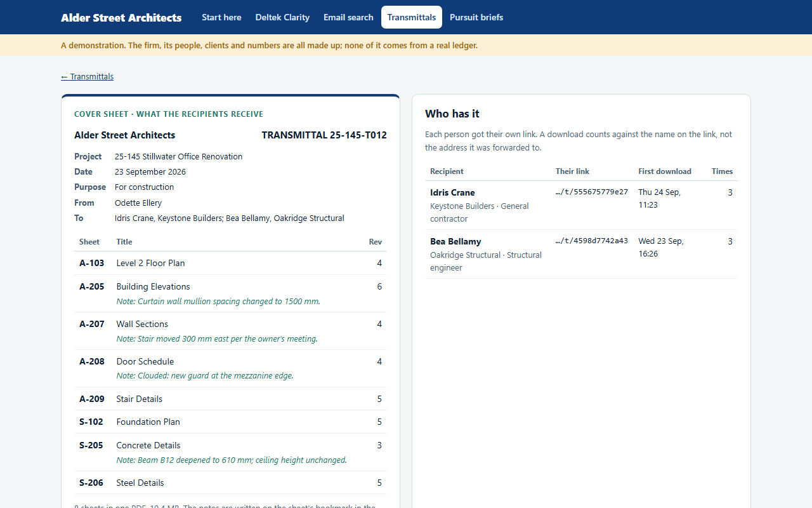Screen dimensions: 812x508
Task: Click the First download column header
Action: 665,171
